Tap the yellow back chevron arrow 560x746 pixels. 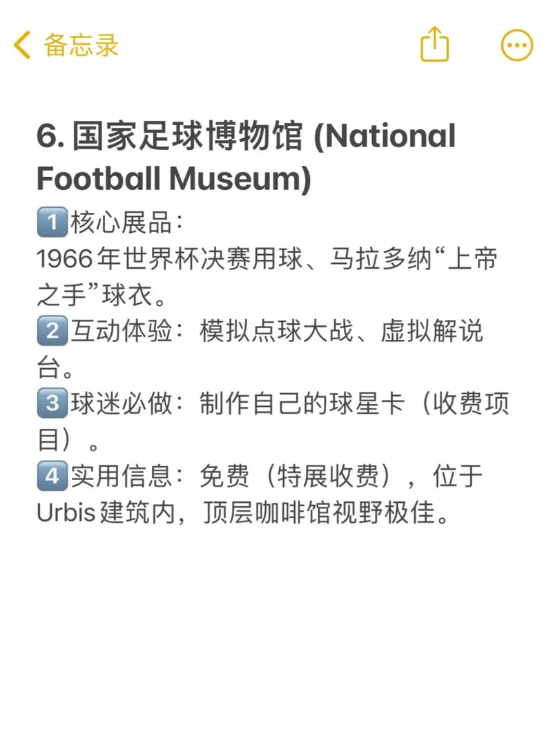(22, 45)
